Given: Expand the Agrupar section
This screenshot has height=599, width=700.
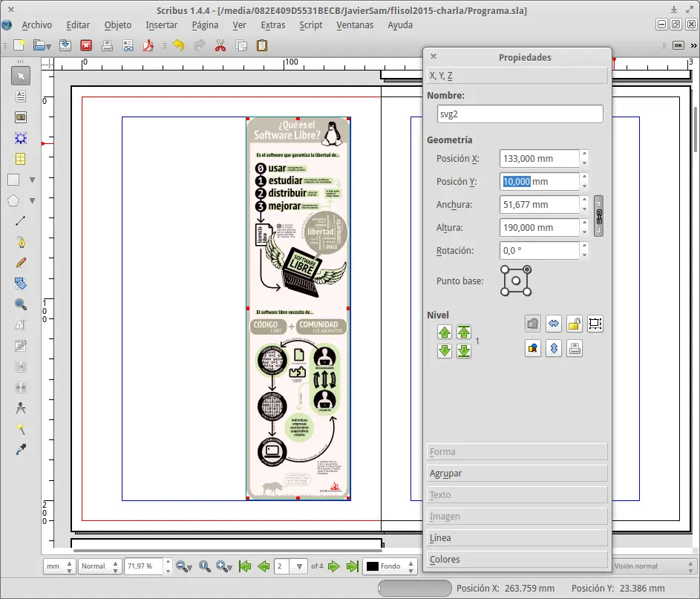Looking at the screenshot, I should 517,473.
